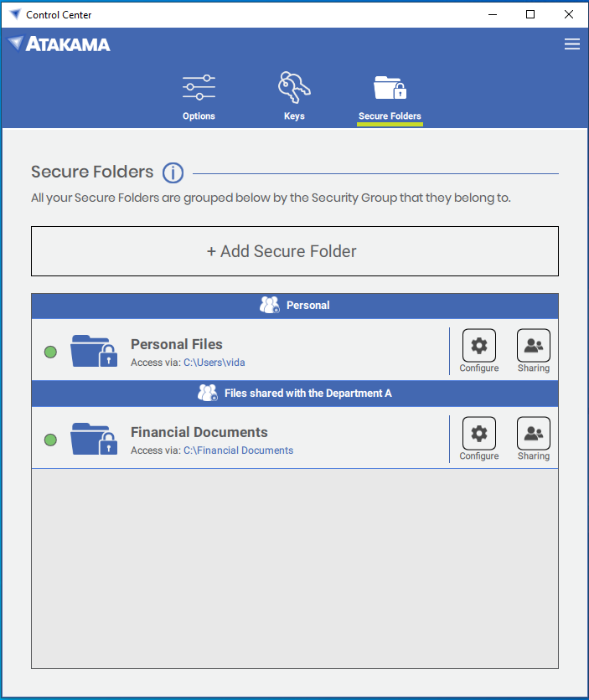The width and height of the screenshot is (589, 700).
Task: Maximize the Control Center window
Action: (x=530, y=14)
